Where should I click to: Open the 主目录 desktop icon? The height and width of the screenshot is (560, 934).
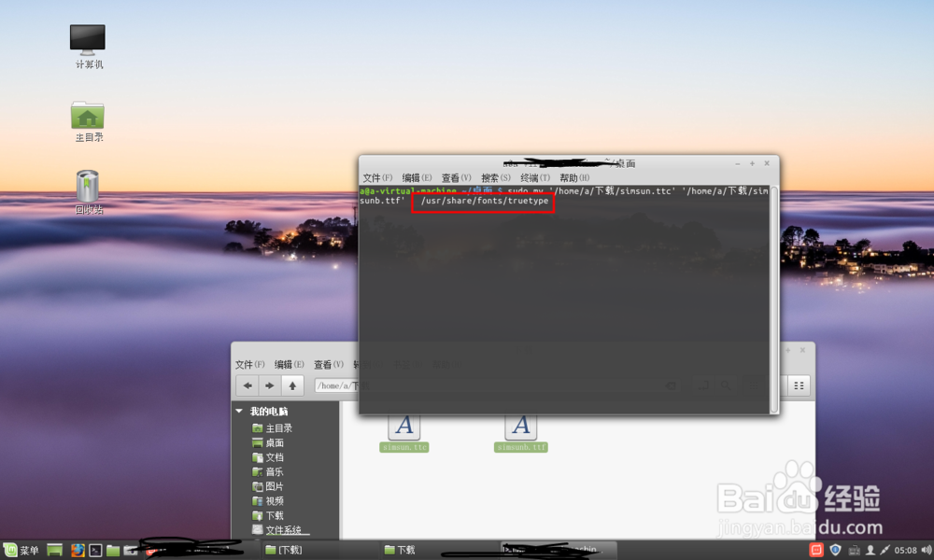click(86, 117)
